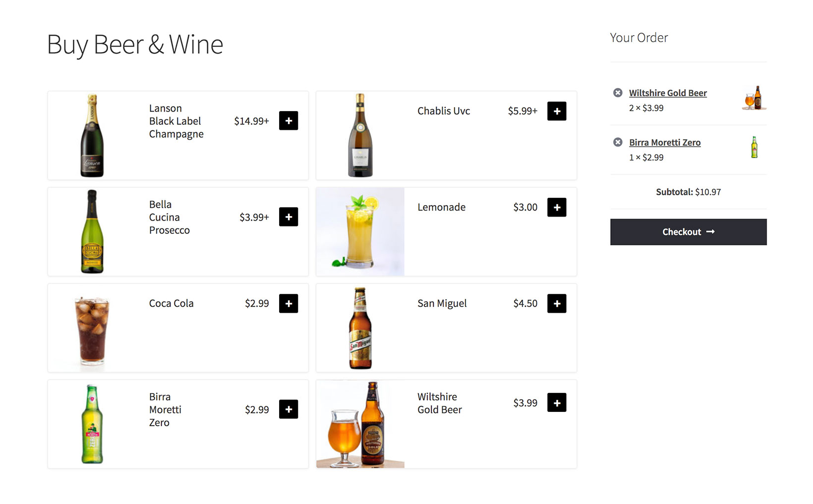813x504 pixels.
Task: Click the Lemonade product image
Action: pyautogui.click(x=360, y=231)
